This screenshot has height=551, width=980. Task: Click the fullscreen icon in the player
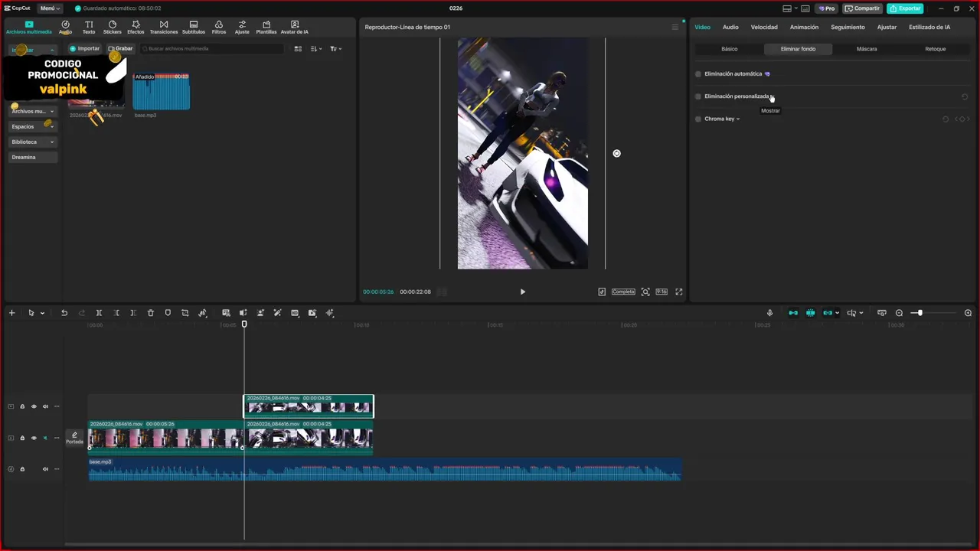click(x=678, y=292)
